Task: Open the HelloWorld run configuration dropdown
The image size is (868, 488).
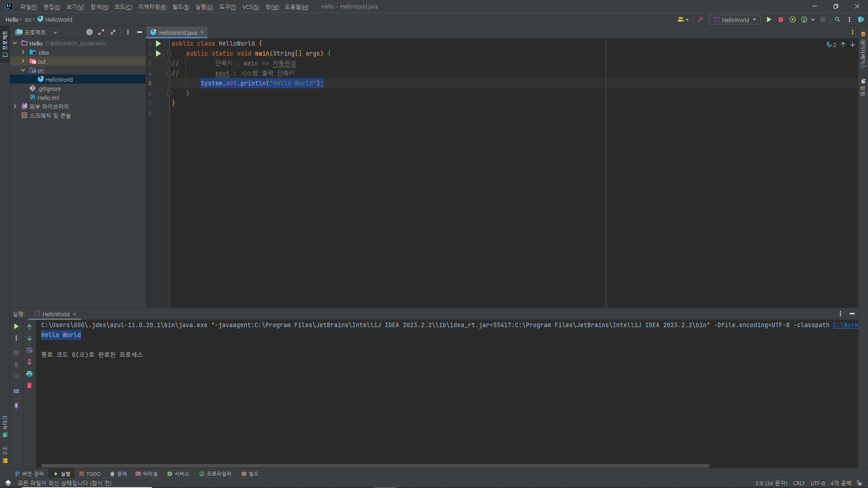Action: (x=735, y=20)
